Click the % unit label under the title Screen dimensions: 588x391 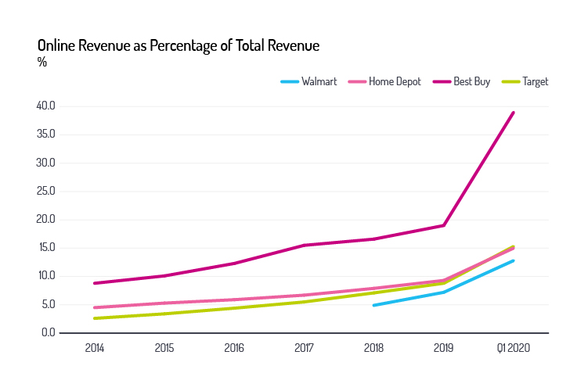click(42, 62)
